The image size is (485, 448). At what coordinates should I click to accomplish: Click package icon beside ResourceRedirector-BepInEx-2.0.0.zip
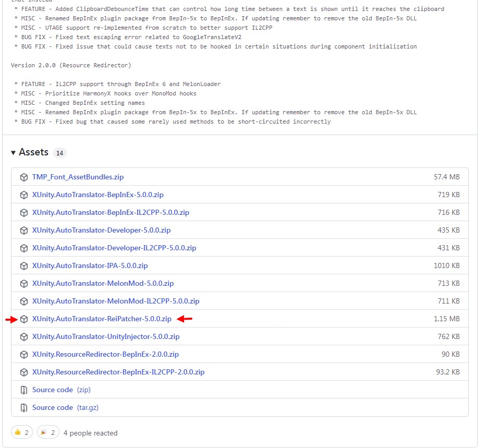pyautogui.click(x=24, y=355)
